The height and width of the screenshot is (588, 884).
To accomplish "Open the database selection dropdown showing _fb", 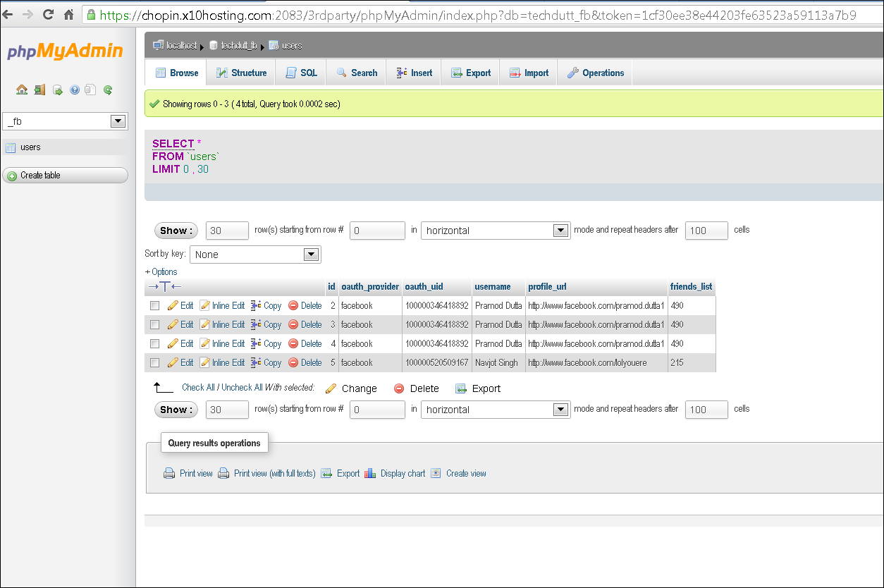I will coord(118,121).
